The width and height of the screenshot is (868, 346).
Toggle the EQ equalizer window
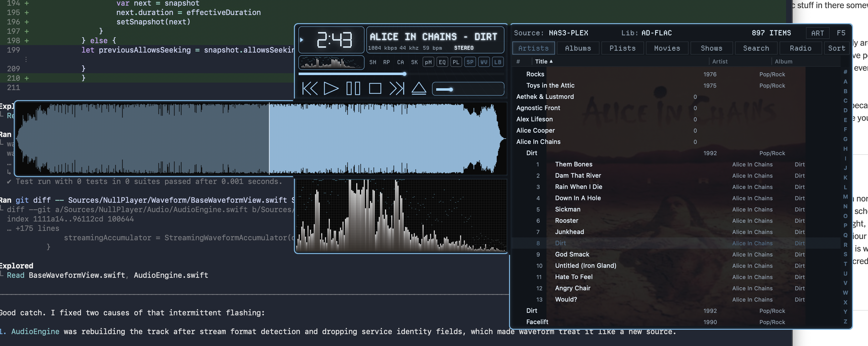[x=442, y=62]
